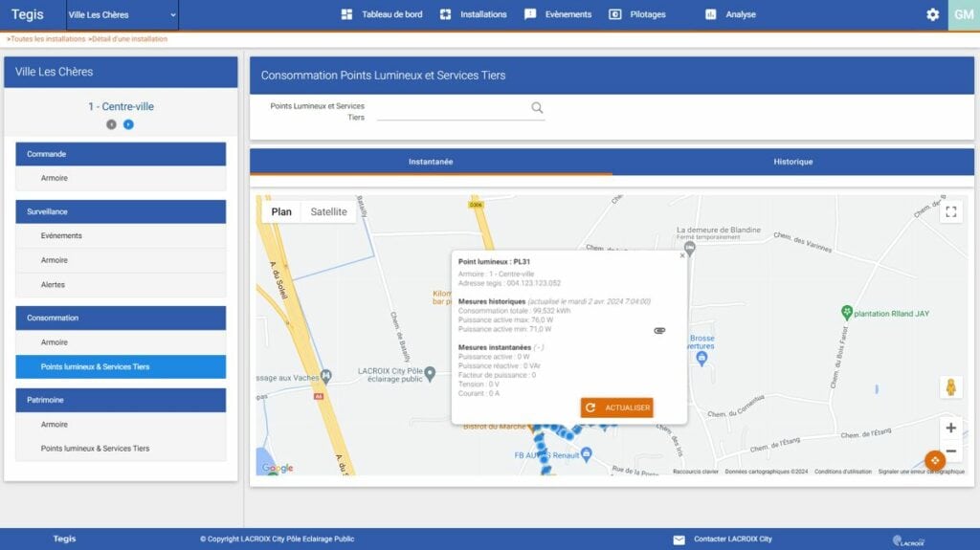Open Evènements under Surveillance
This screenshot has width=980, height=550.
coord(121,235)
